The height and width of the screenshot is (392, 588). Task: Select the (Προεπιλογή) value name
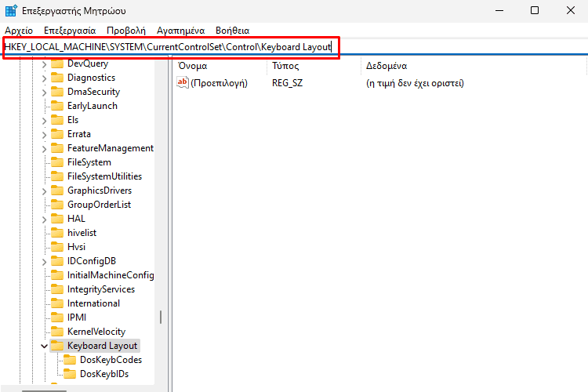coord(219,83)
